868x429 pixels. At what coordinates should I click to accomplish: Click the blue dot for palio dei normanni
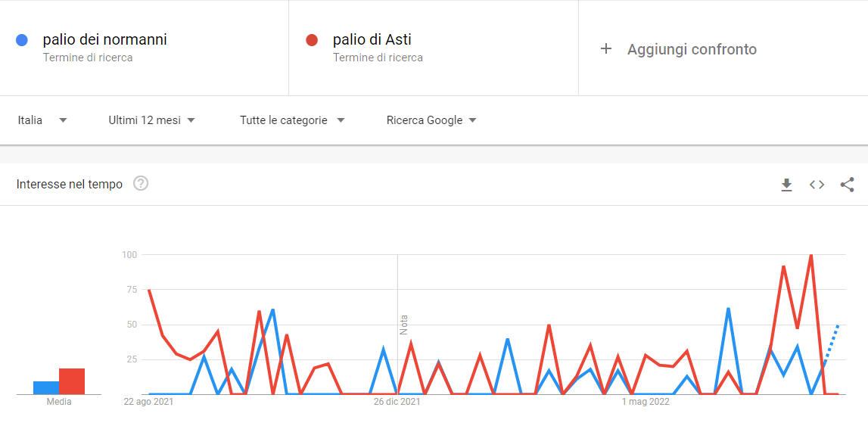pyautogui.click(x=22, y=40)
